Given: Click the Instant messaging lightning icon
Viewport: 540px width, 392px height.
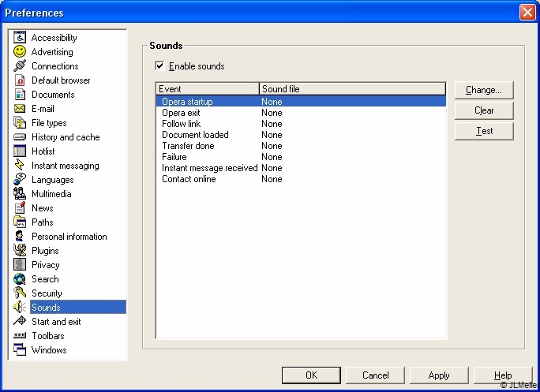Looking at the screenshot, I should 20,165.
